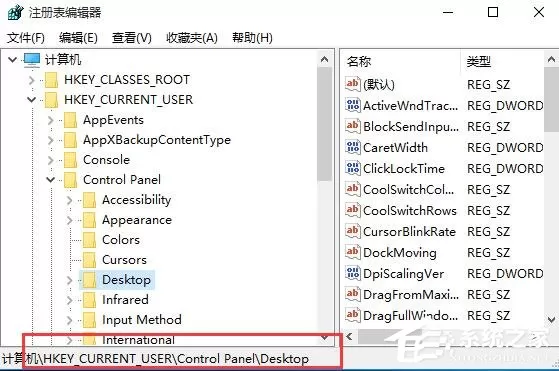
Task: Select the computer icon at tree root
Action: [x=32, y=60]
